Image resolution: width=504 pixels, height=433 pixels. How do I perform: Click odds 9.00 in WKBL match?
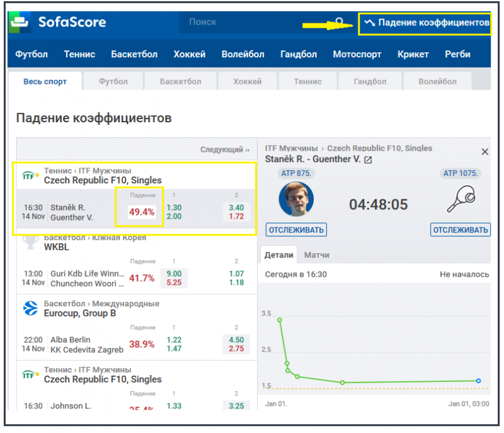[174, 274]
